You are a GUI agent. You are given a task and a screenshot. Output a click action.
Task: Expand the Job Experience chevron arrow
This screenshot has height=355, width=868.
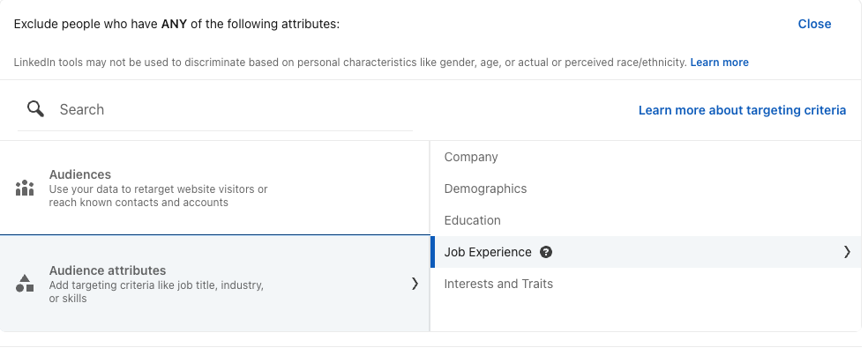(x=847, y=252)
